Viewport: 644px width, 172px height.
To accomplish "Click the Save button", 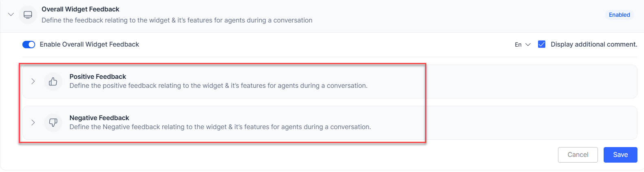I will (x=620, y=155).
